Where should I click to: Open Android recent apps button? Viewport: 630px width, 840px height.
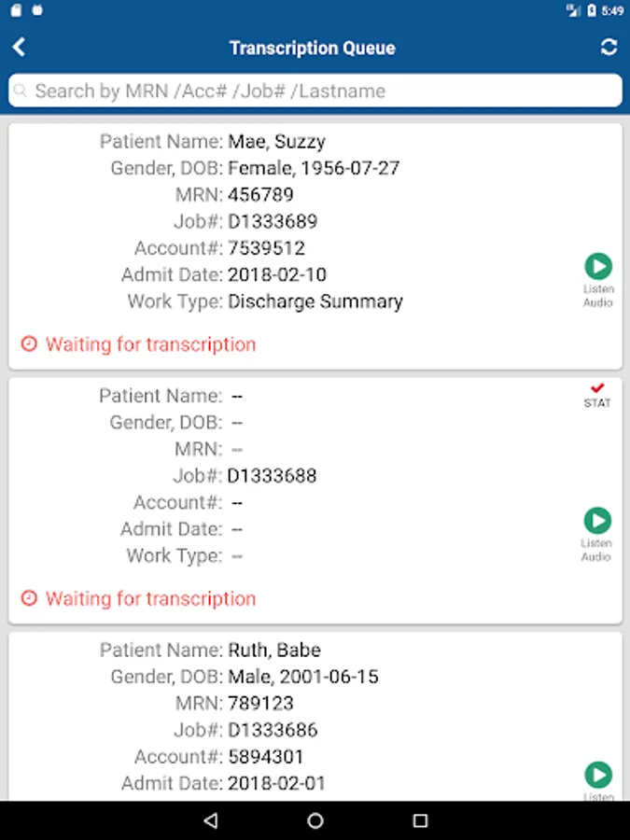[x=420, y=820]
